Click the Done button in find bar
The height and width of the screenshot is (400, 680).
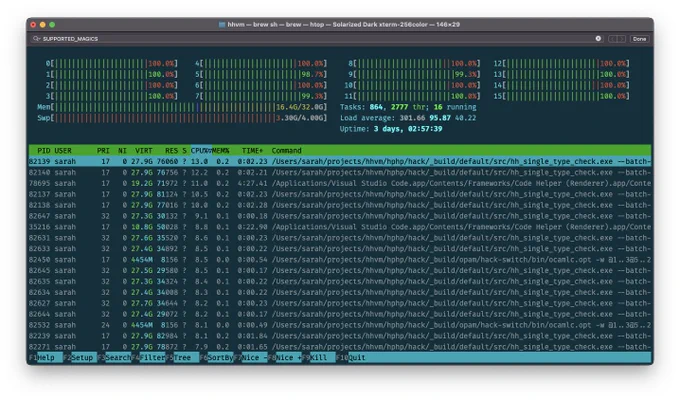tap(639, 39)
